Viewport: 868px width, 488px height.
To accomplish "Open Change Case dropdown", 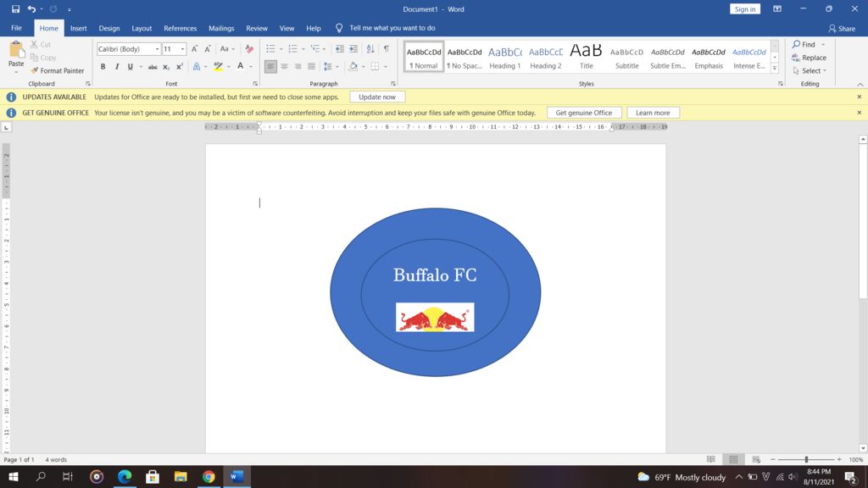I will pos(227,48).
